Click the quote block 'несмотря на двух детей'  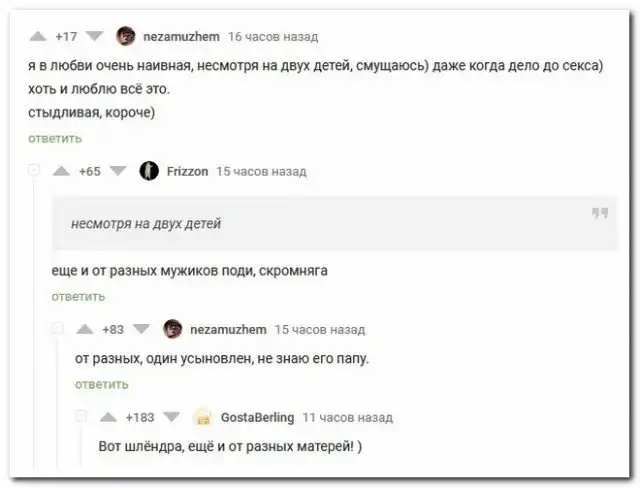coord(335,223)
